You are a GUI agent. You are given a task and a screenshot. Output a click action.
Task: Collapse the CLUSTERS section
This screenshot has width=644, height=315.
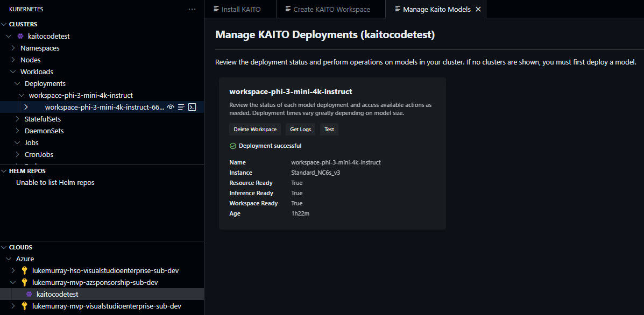pos(4,24)
